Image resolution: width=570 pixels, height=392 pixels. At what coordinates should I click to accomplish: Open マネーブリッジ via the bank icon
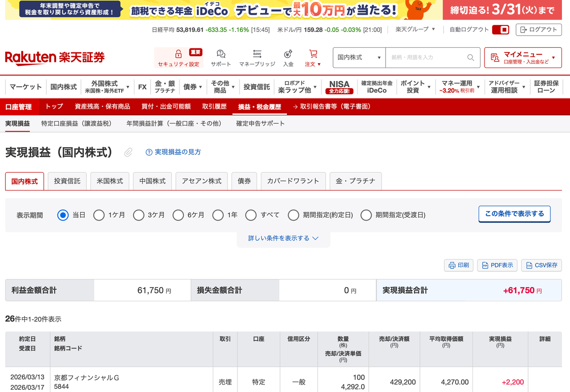pos(257,53)
